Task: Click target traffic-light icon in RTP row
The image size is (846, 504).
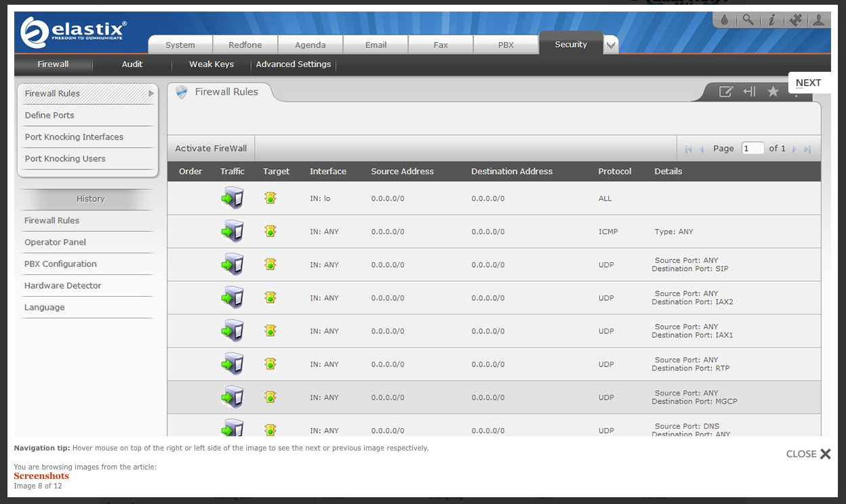Action: coord(270,364)
